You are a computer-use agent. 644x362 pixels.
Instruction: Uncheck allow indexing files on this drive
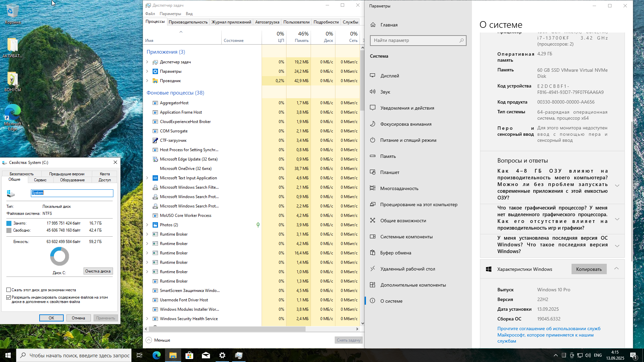9,297
